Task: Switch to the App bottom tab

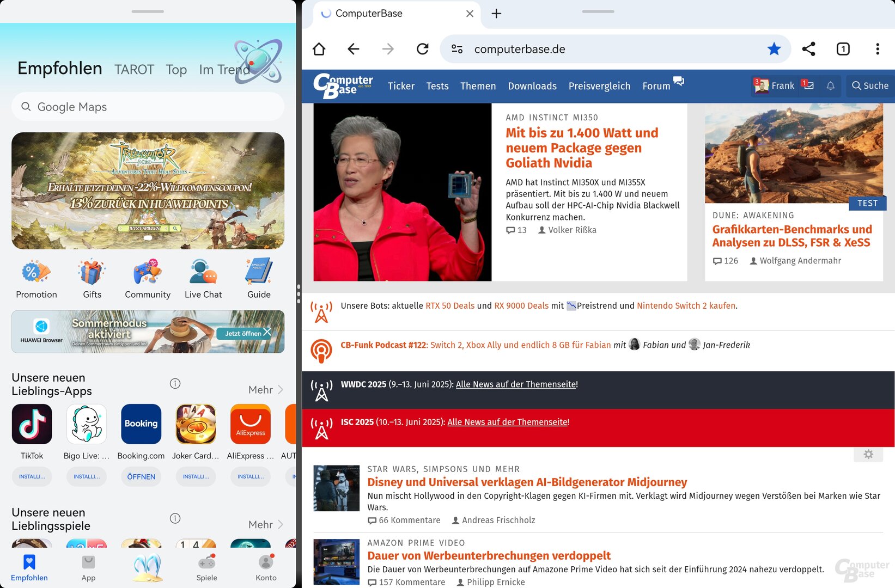Action: tap(88, 568)
